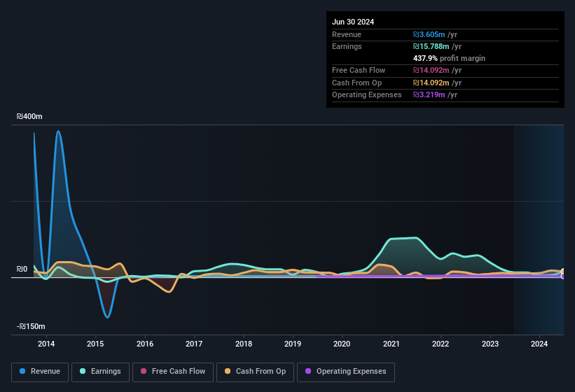Click the -₪150m y-axis label

click(31, 326)
